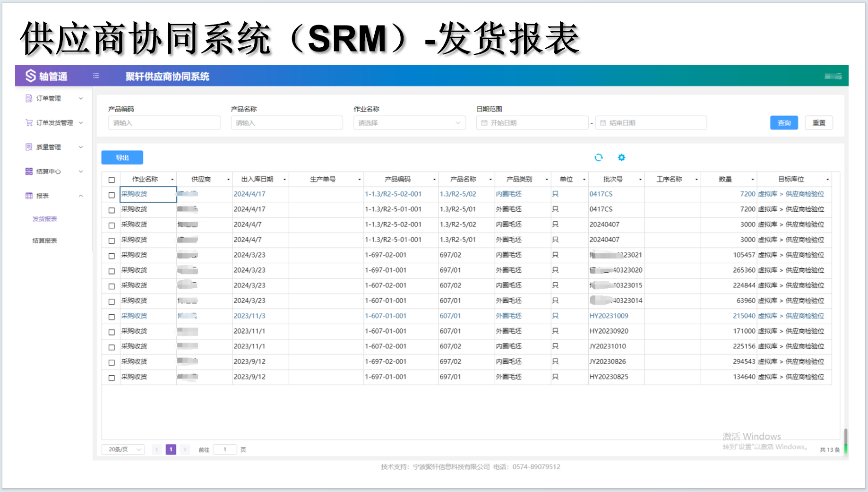This screenshot has height=492, width=868.
Task: Click the refresh icon above table
Action: tap(599, 157)
